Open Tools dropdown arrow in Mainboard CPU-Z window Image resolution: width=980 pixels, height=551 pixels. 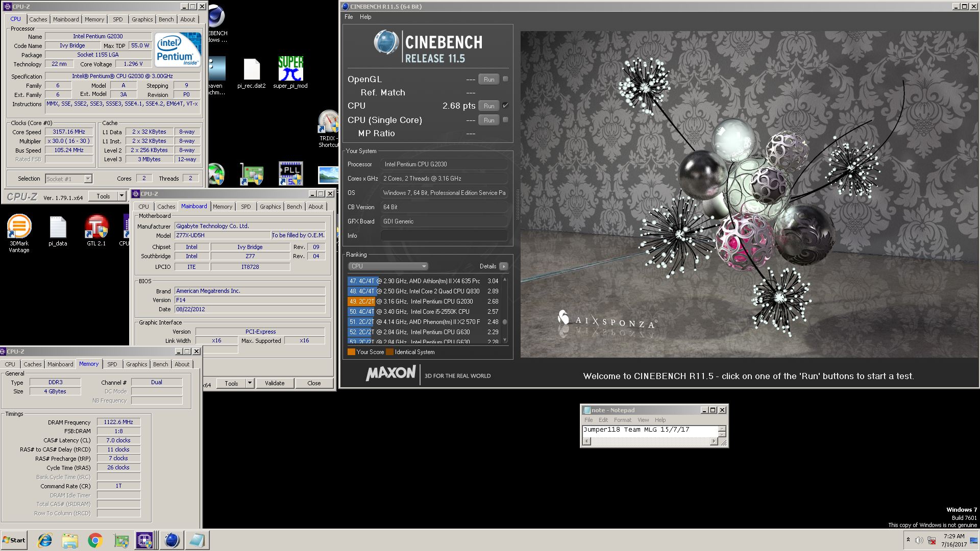(x=250, y=383)
